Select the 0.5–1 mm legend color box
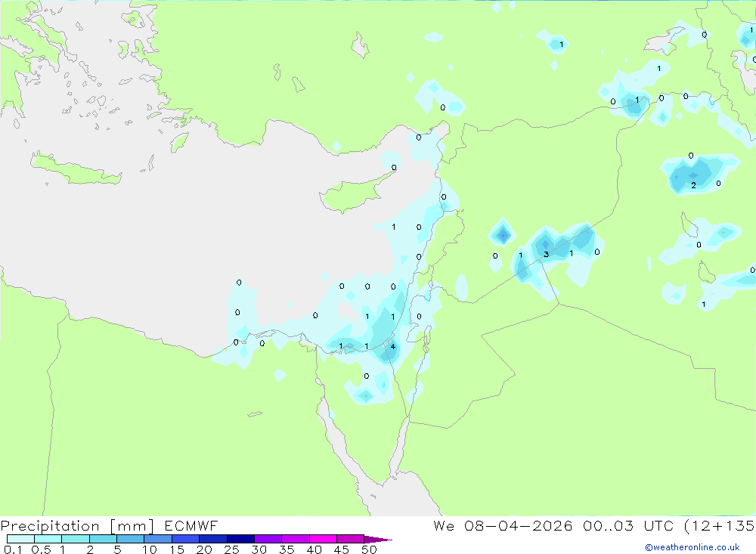This screenshot has height=554, width=756. tap(48, 539)
